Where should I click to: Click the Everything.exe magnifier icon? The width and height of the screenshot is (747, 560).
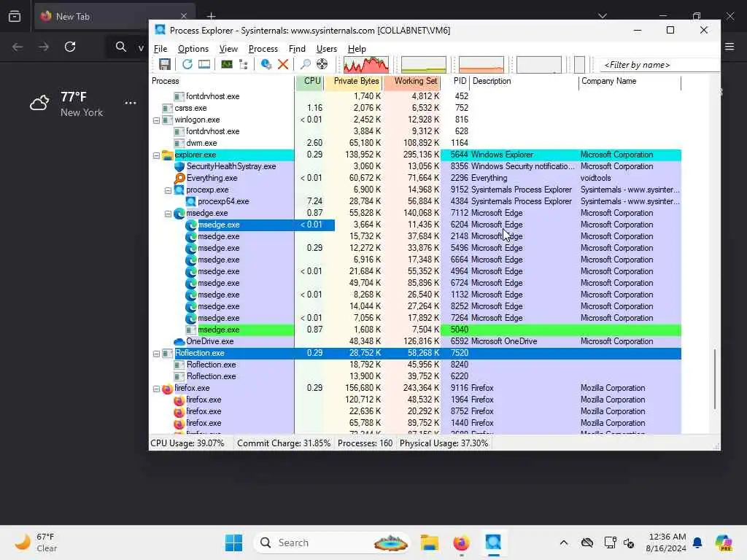(x=179, y=178)
